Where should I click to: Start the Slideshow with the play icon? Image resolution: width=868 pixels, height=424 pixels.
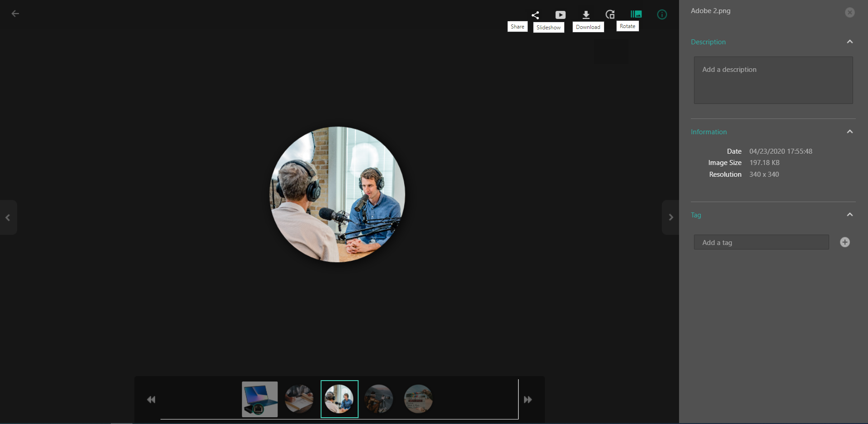tap(561, 15)
